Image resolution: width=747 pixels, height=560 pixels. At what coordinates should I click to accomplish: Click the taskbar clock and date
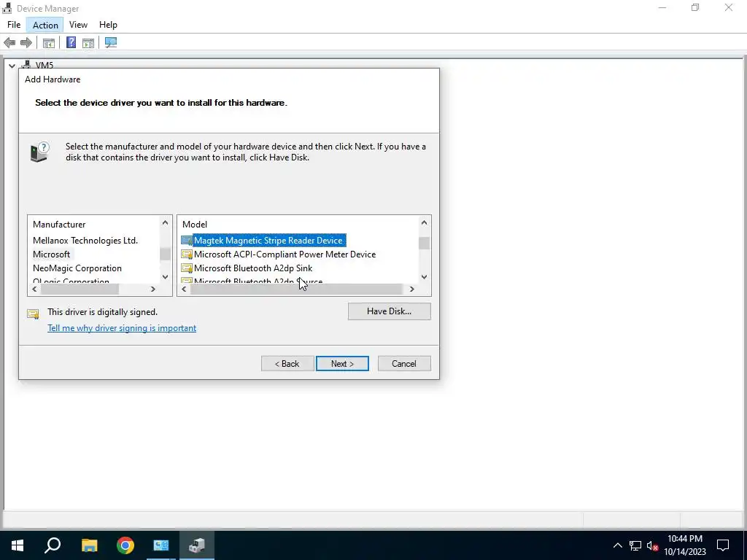pos(684,545)
